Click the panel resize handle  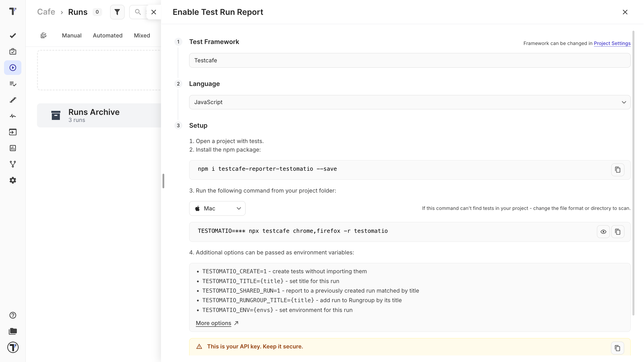pos(163,181)
